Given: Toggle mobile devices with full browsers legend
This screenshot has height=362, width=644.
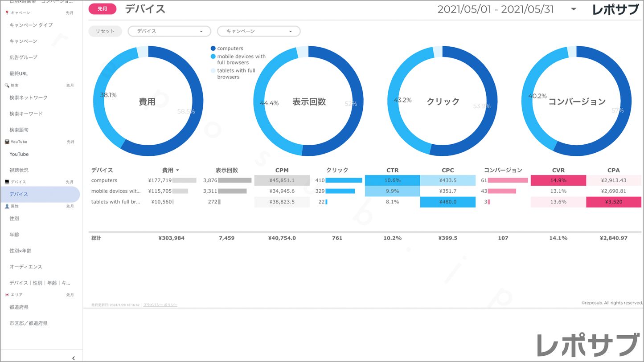Looking at the screenshot, I should 241,59.
